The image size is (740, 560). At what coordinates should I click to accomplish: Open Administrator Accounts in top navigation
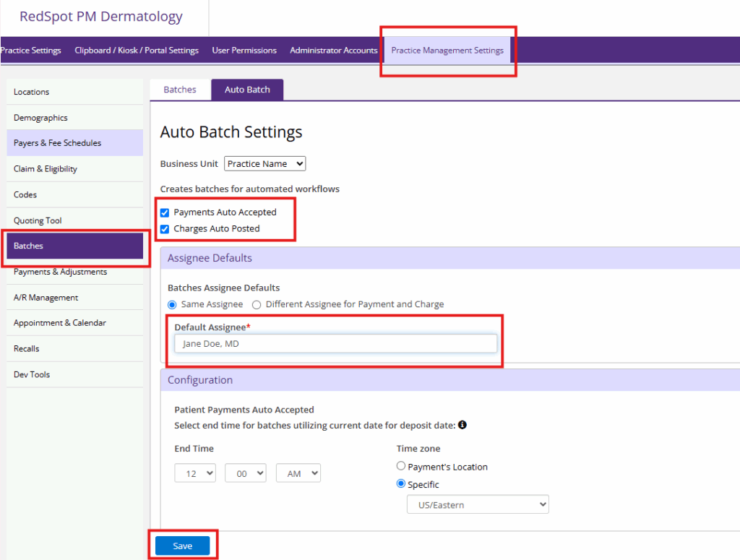click(x=333, y=51)
